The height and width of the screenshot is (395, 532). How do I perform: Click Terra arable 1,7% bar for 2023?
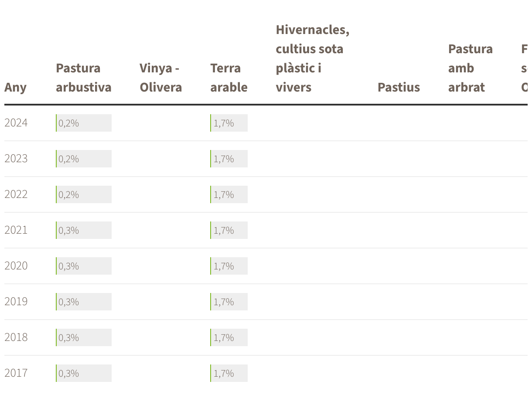[x=229, y=159]
